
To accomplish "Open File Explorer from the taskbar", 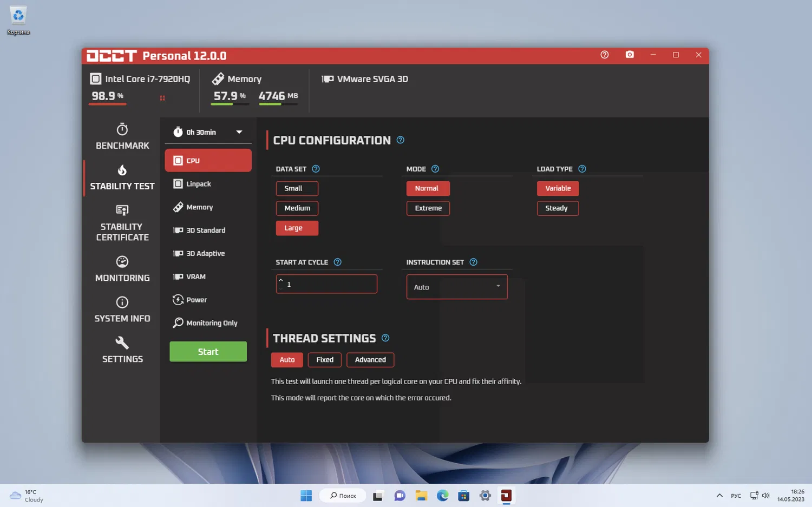I will (x=421, y=496).
